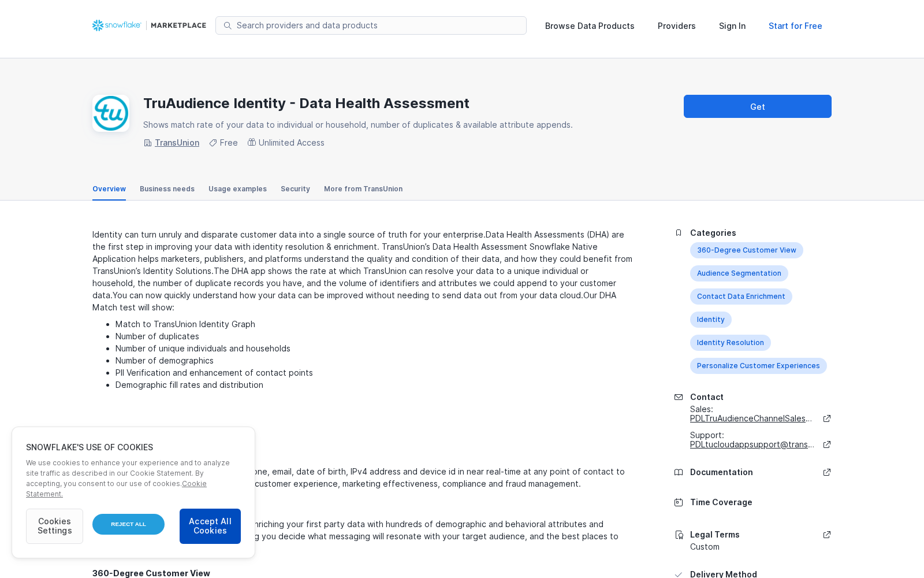Click the Number of duplicates bullet
The image size is (924, 578).
[x=157, y=336]
